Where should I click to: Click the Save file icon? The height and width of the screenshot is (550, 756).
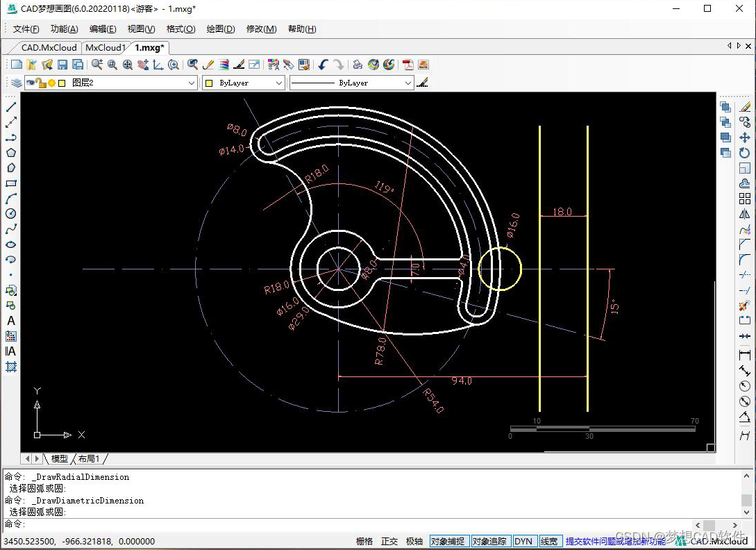pos(62,65)
